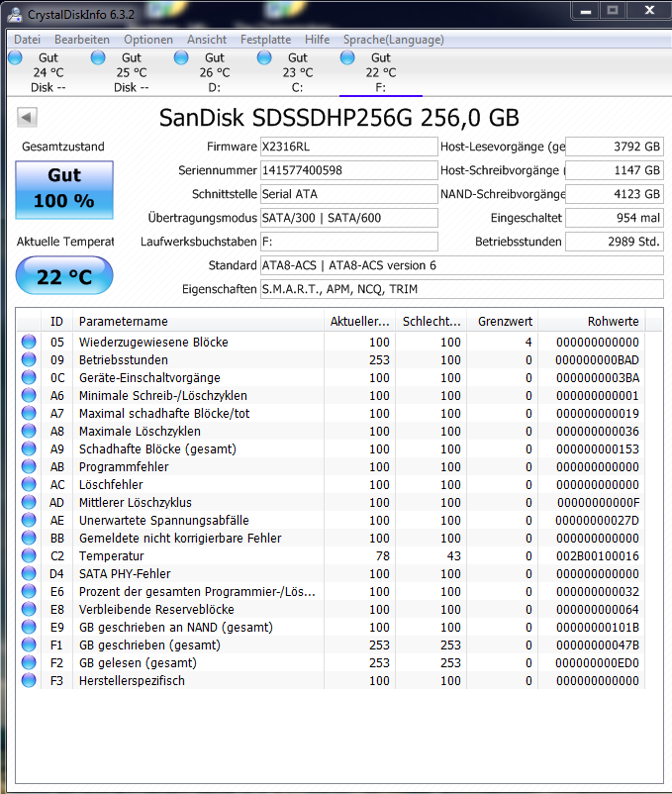The width and height of the screenshot is (672, 794).
Task: Click status icon of Geräte-Einschaltvorgänge row
Action: pos(29,377)
